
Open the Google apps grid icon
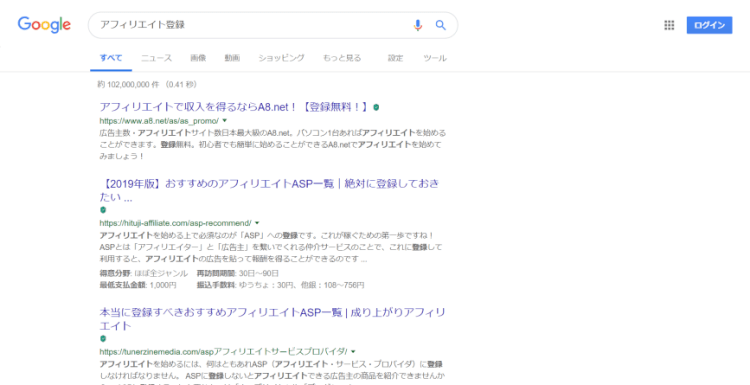coord(669,25)
